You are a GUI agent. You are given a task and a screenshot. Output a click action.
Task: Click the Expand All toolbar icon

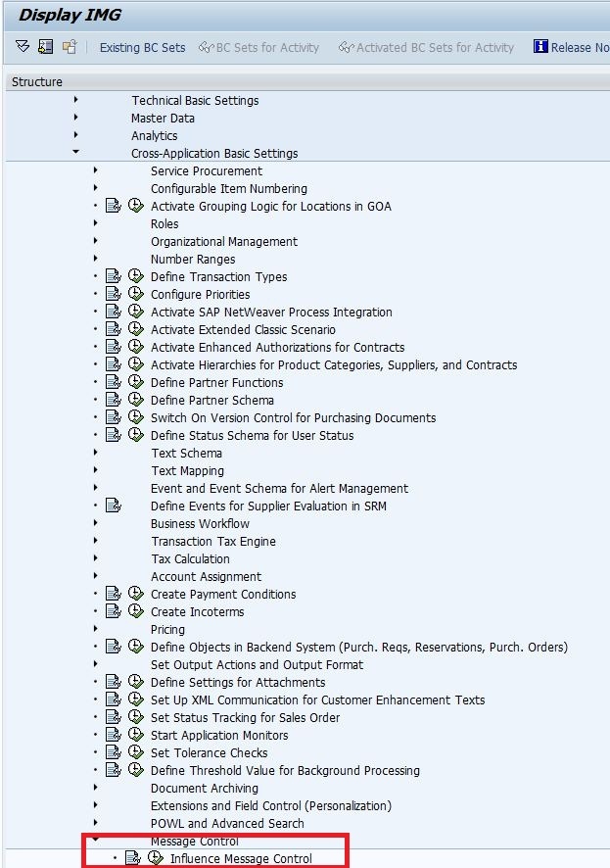pyautogui.click(x=23, y=46)
